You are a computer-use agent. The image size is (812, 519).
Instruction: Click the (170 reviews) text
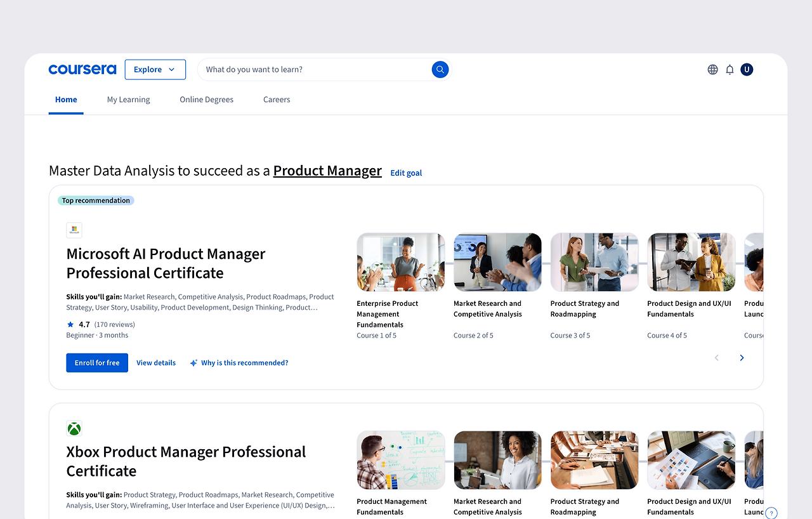coord(114,324)
